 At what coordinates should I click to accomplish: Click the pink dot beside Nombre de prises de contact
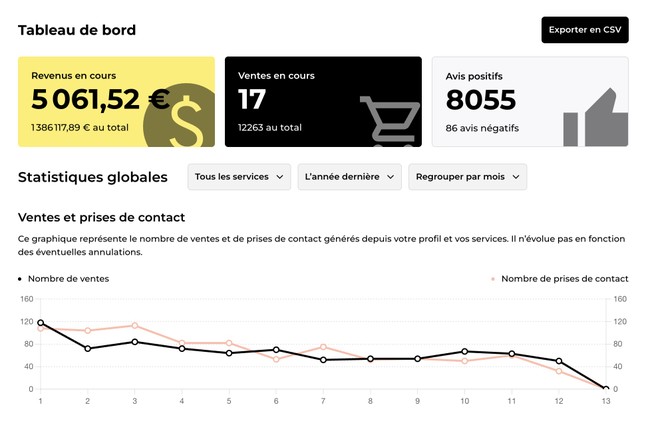click(x=493, y=279)
